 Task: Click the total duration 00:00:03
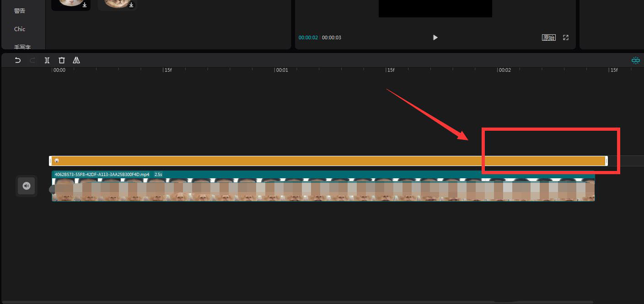pos(332,37)
